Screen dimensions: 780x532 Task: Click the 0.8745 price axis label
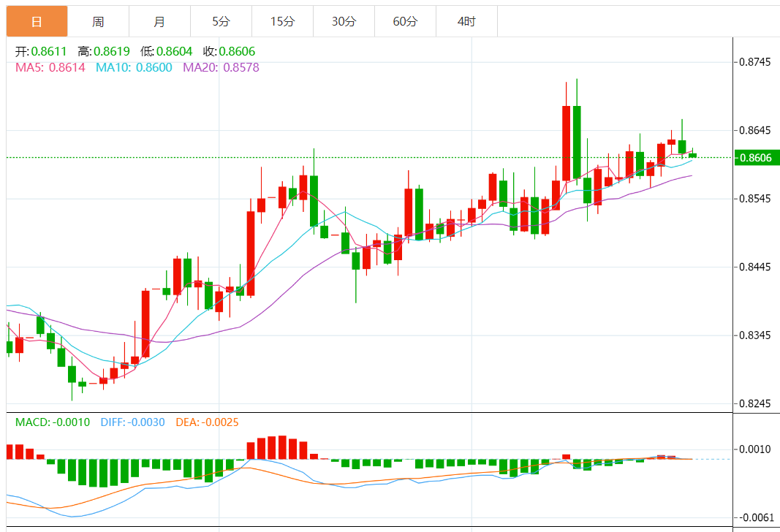click(754, 62)
